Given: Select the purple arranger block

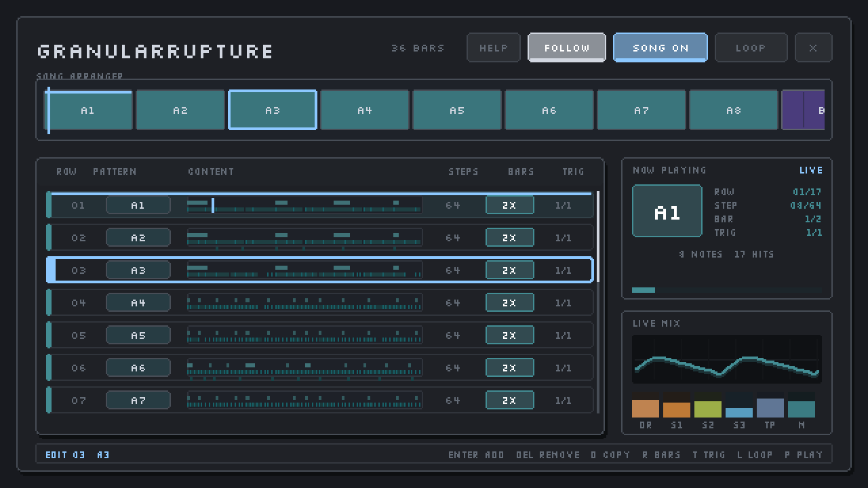Looking at the screenshot, I should [x=804, y=110].
